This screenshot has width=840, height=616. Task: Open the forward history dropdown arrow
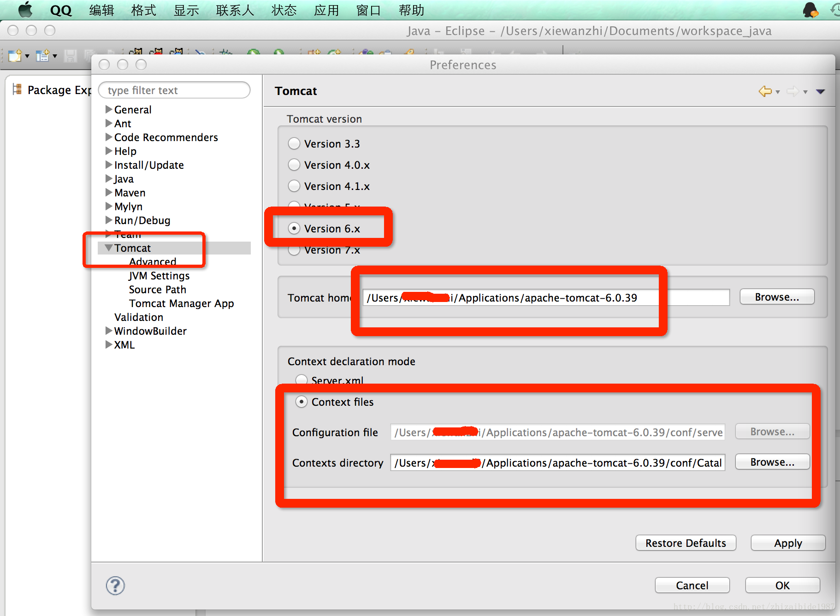tap(805, 92)
